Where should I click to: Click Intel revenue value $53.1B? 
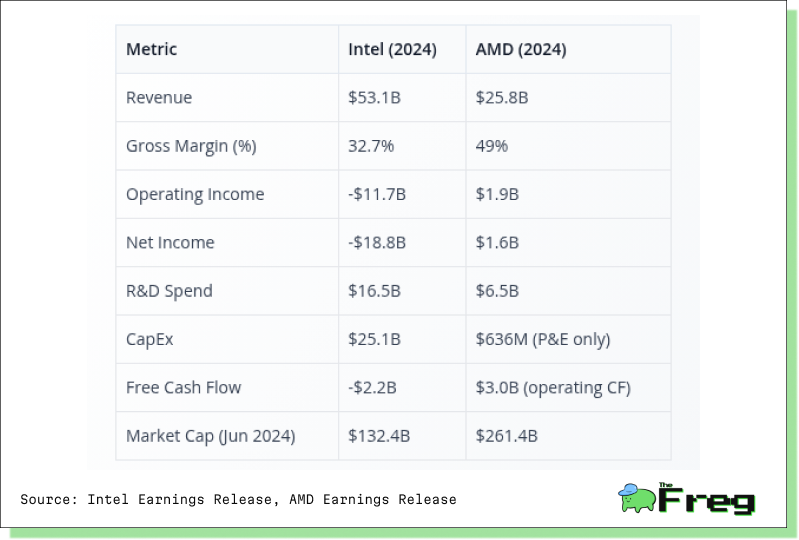click(x=374, y=97)
